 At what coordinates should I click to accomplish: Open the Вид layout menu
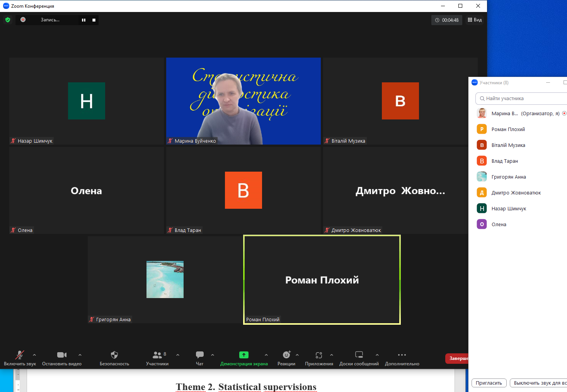pyautogui.click(x=475, y=20)
